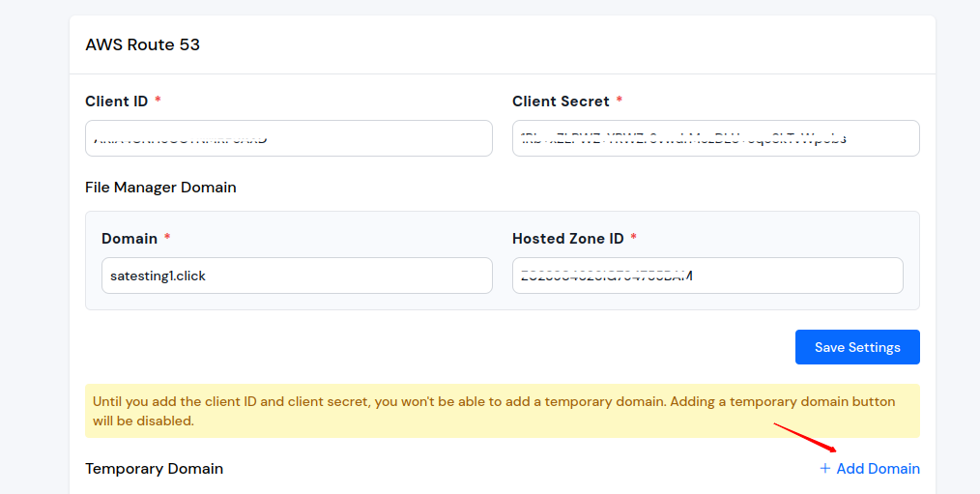Click the Client ID label

pos(117,102)
